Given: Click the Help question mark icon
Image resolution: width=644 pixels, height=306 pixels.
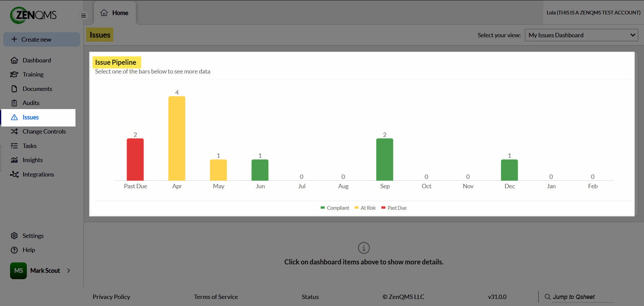Looking at the screenshot, I should 14,250.
